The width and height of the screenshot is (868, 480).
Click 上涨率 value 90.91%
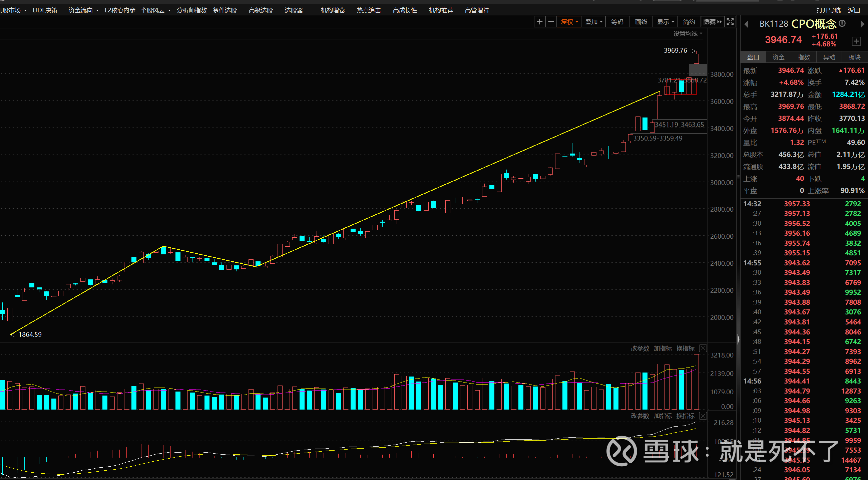852,191
